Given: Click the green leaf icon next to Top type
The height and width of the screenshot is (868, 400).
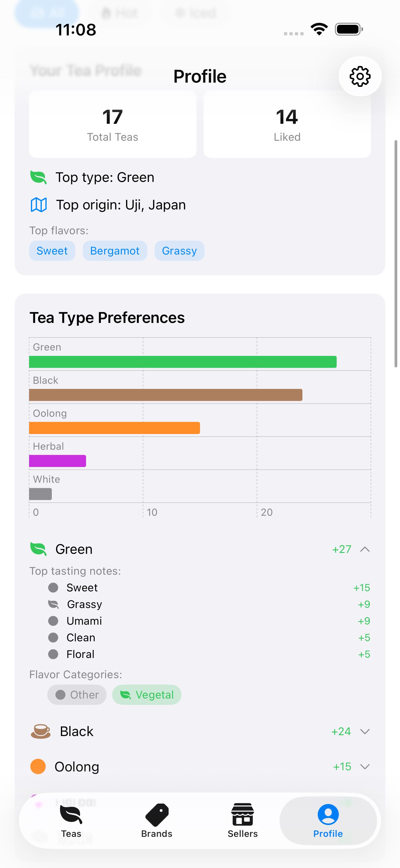Looking at the screenshot, I should [38, 177].
